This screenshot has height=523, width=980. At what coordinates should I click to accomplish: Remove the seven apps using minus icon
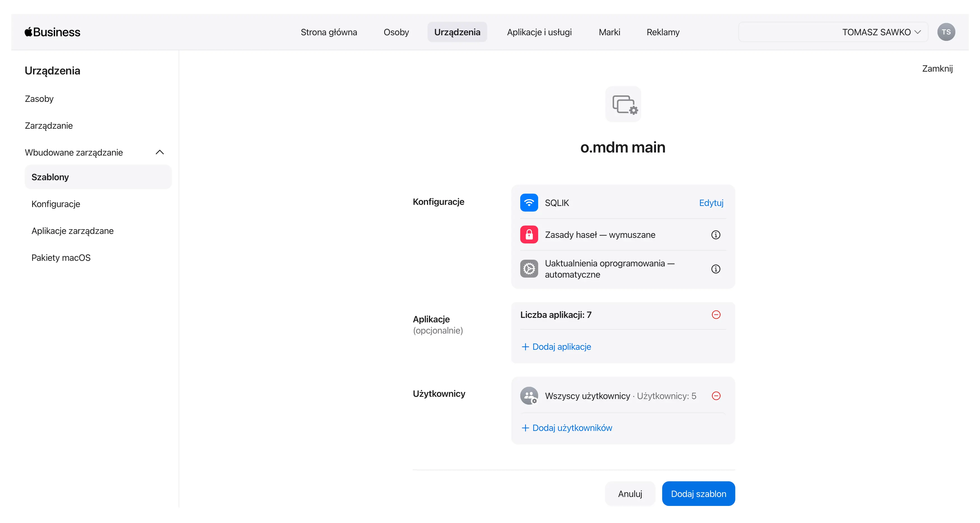716,315
